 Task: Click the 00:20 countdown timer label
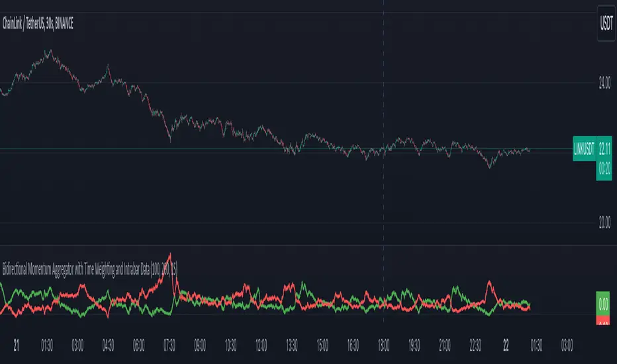(x=604, y=169)
